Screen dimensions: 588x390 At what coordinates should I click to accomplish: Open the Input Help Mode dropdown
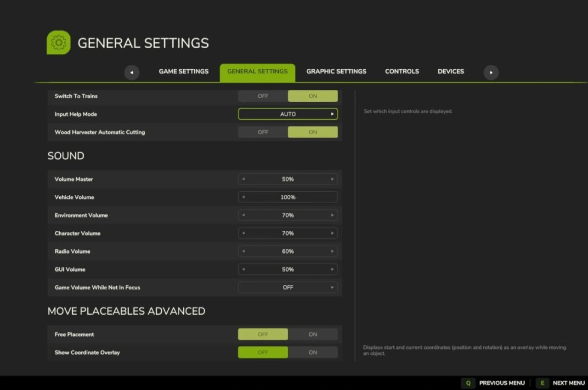[x=288, y=114]
